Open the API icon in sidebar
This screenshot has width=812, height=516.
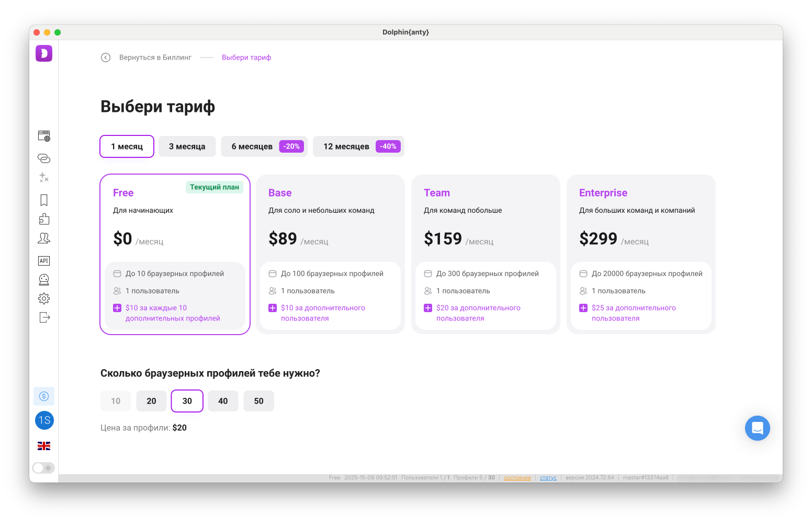[x=44, y=261]
